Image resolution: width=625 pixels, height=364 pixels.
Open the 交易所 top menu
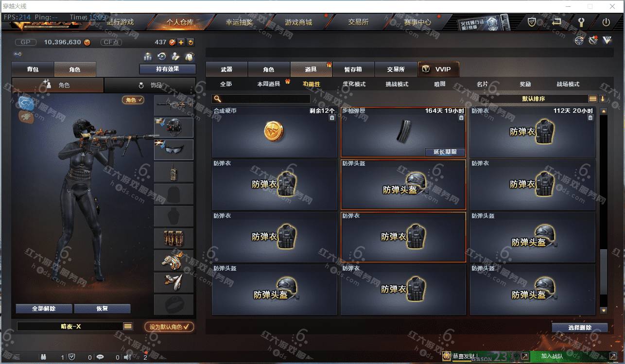pos(358,22)
